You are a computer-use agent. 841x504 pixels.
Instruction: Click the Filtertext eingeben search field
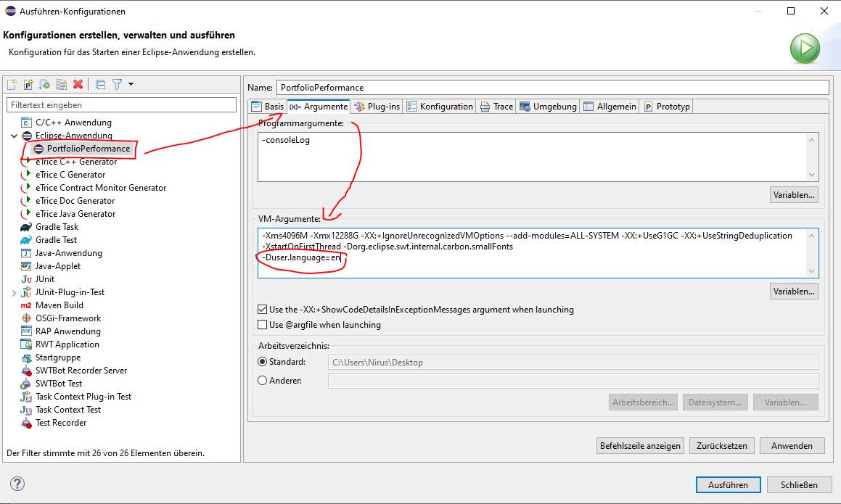pos(121,105)
